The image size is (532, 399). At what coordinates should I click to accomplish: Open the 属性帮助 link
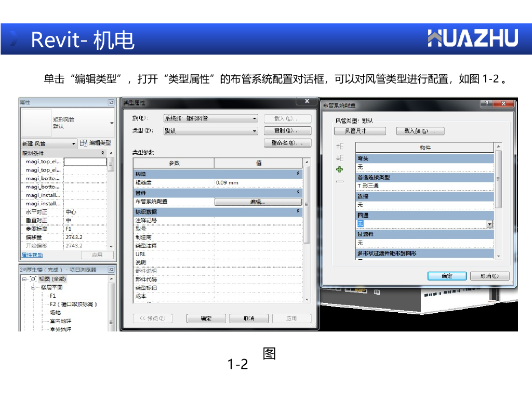32,255
